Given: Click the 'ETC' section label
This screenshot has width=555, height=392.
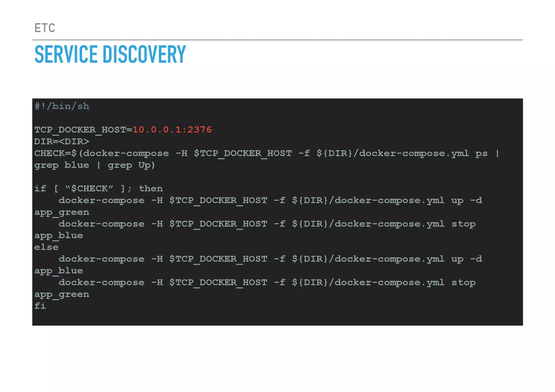Looking at the screenshot, I should (45, 28).
